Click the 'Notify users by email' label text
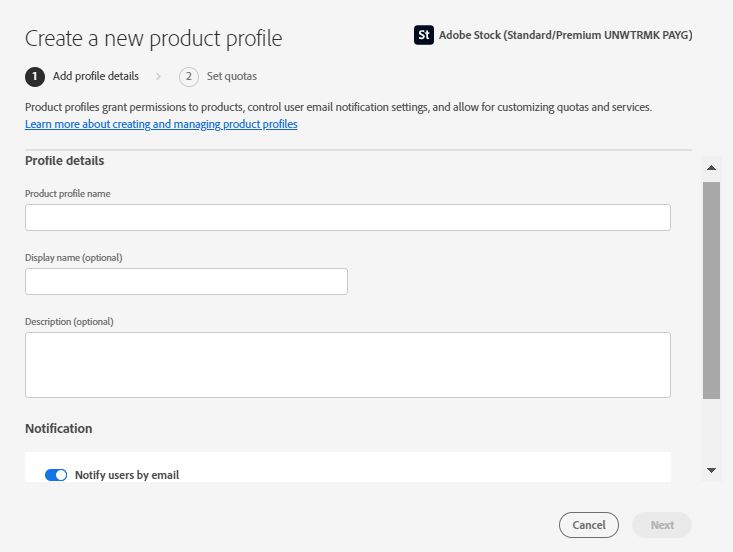 [127, 475]
